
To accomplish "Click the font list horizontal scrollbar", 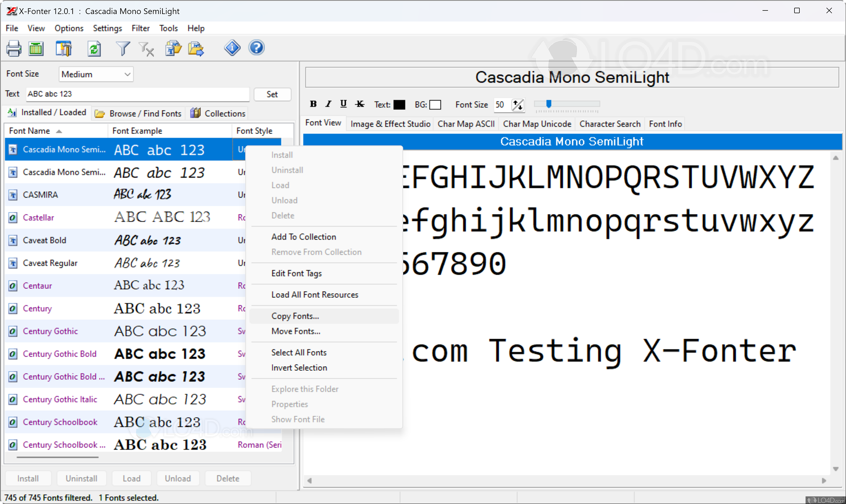I will point(58,457).
